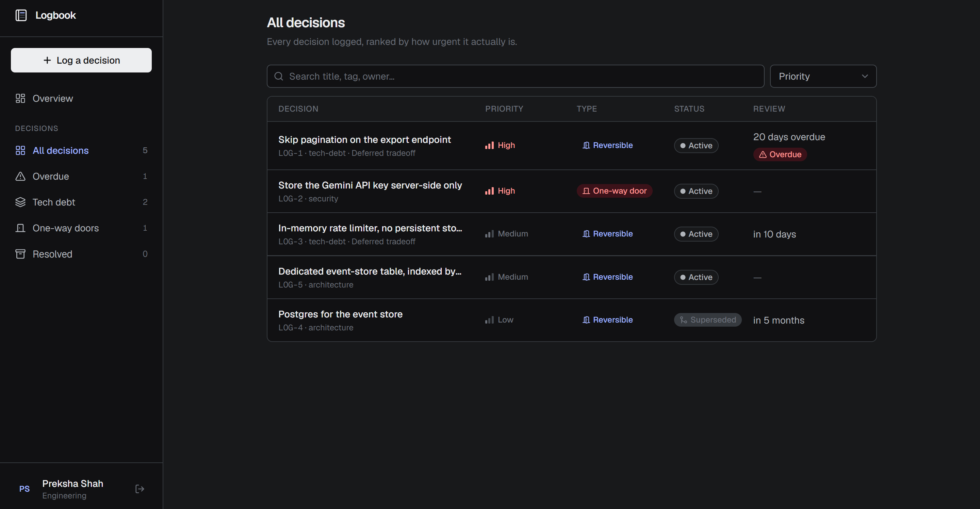Image resolution: width=980 pixels, height=509 pixels.
Task: View One-way doors decisions
Action: (x=81, y=228)
